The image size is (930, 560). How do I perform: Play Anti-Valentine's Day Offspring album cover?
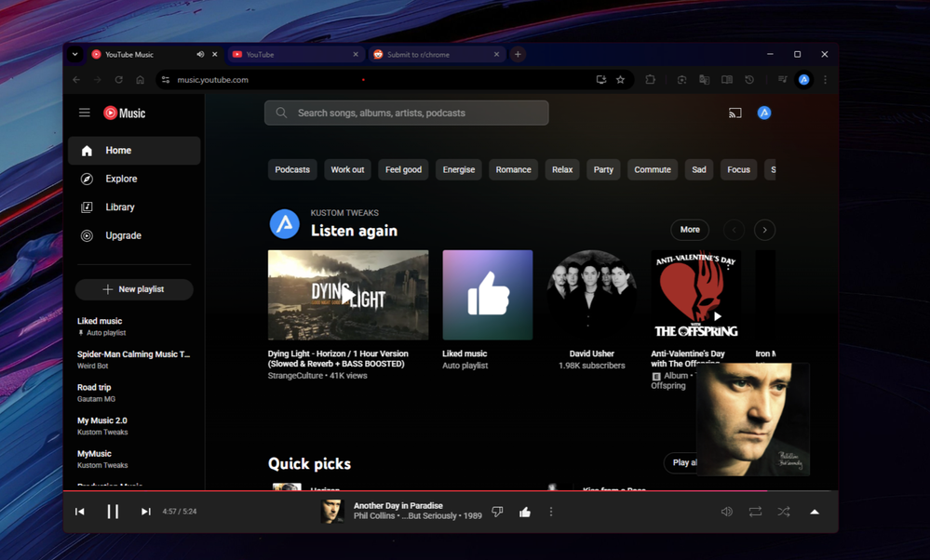pos(695,295)
